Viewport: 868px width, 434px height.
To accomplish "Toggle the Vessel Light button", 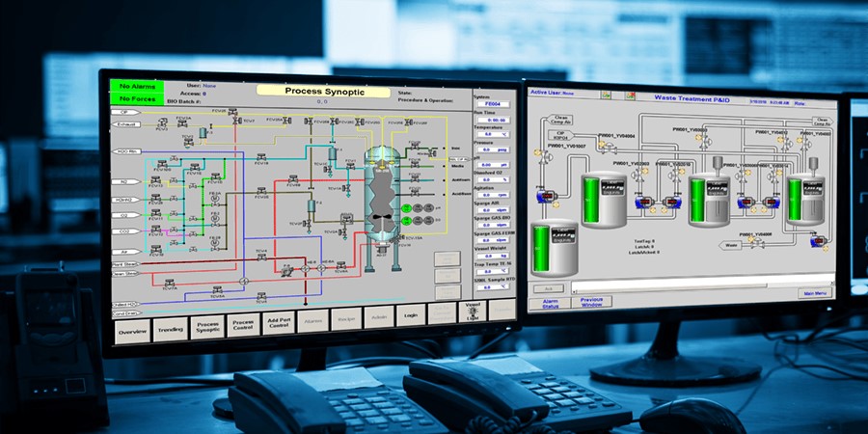I will pyautogui.click(x=473, y=312).
